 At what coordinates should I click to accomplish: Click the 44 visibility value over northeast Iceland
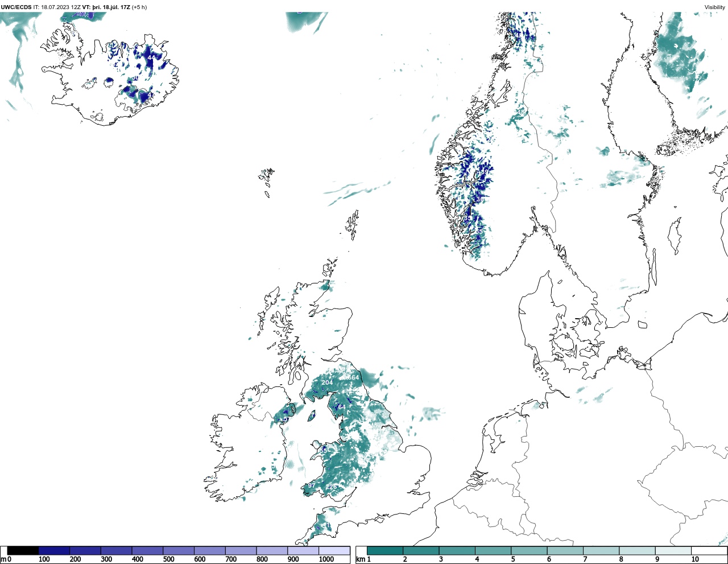click(151, 57)
